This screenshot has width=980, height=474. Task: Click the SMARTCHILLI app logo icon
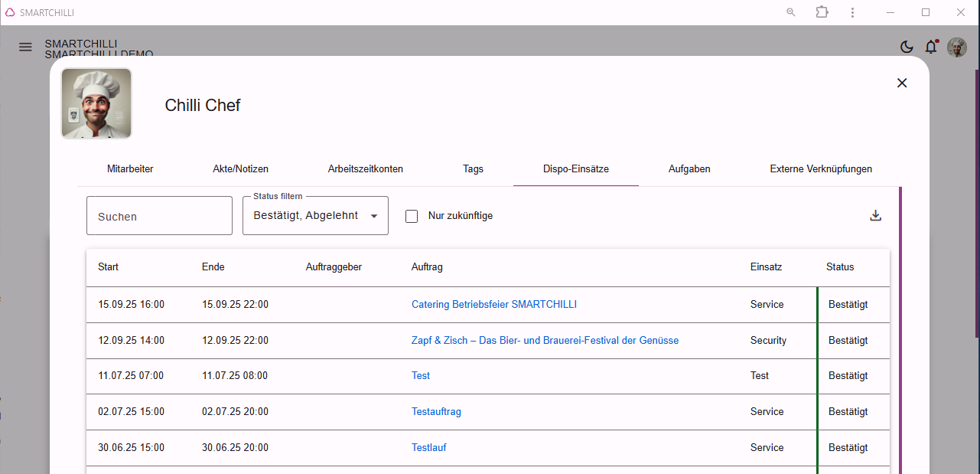[x=10, y=12]
